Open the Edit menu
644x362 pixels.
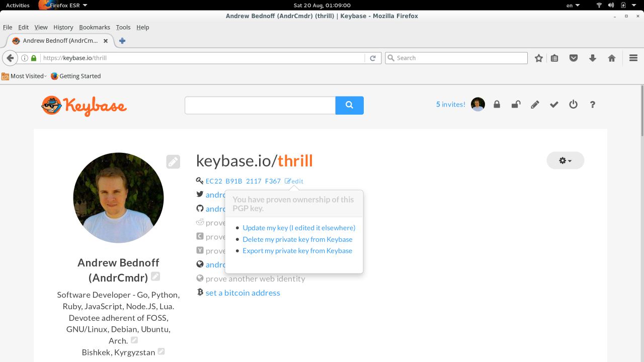[23, 27]
